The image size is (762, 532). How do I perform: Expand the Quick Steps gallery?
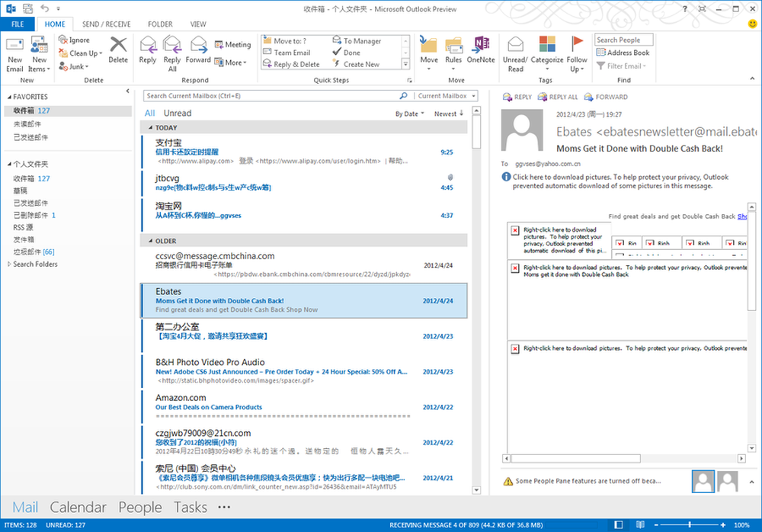click(405, 64)
